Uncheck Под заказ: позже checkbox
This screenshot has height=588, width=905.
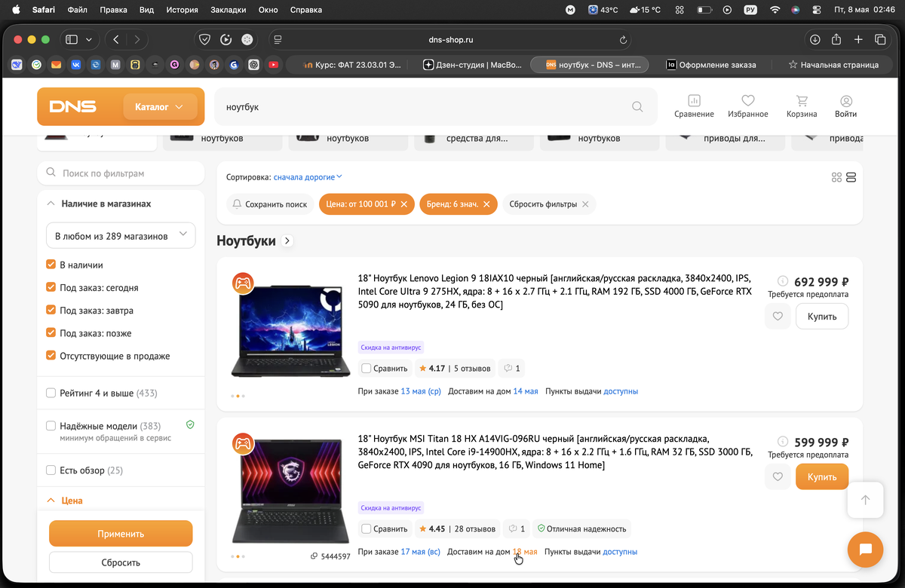51,332
